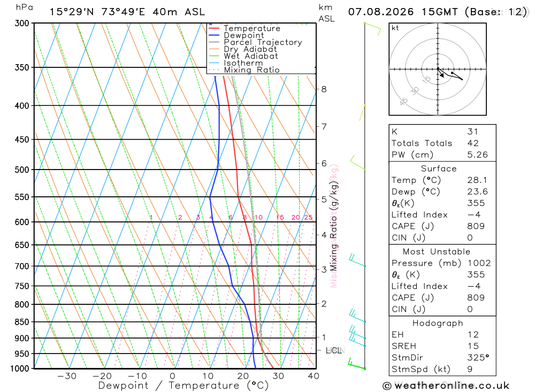Click the Totals Totals value 42

point(473,143)
